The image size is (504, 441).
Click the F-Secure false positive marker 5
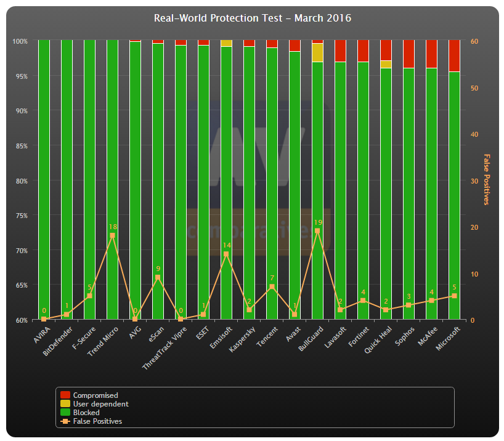[90, 296]
